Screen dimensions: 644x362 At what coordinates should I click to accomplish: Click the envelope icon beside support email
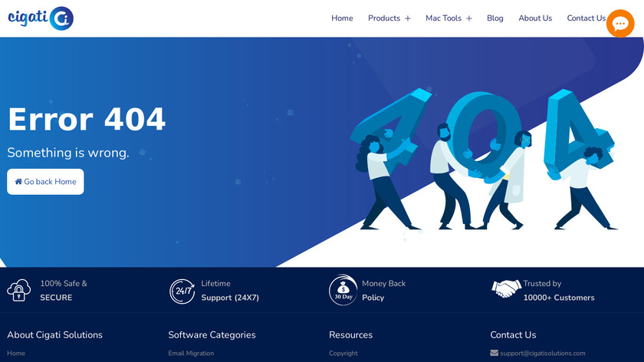(494, 353)
